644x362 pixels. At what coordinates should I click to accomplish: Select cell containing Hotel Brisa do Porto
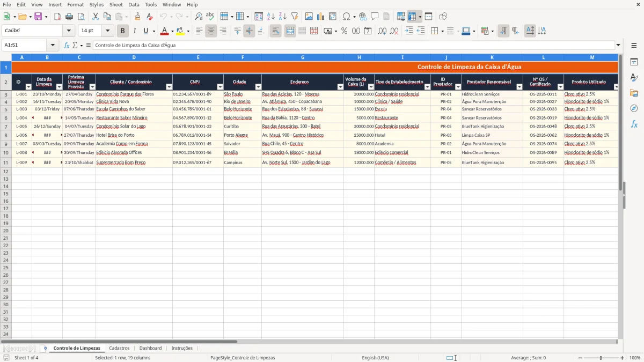coord(134,135)
